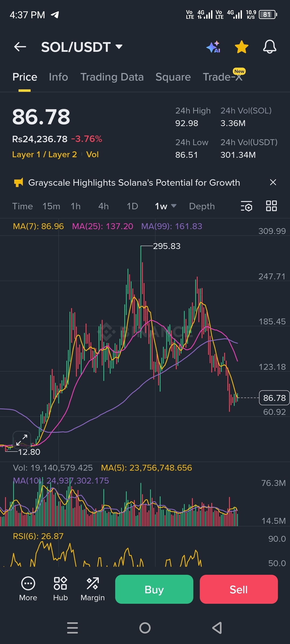
Task: Select the 1h chart interval
Action: pyautogui.click(x=76, y=206)
